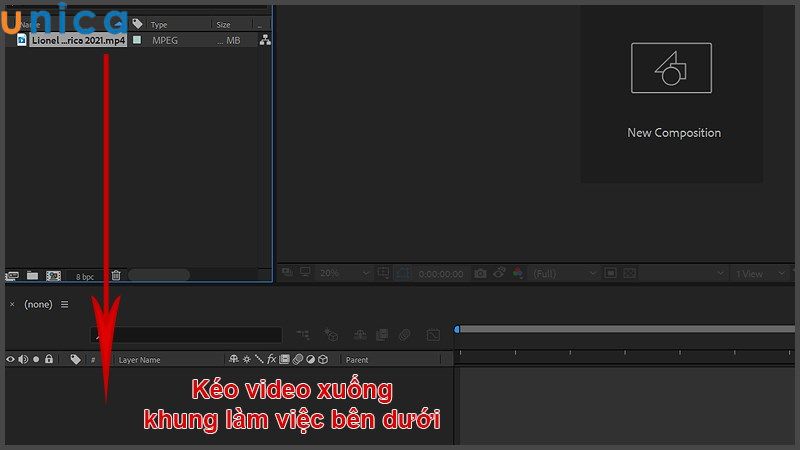
Task: Create new composition from Project panel footer
Action: (54, 276)
